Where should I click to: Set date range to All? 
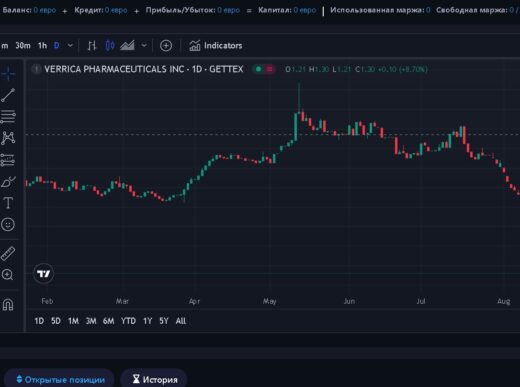[x=181, y=321]
